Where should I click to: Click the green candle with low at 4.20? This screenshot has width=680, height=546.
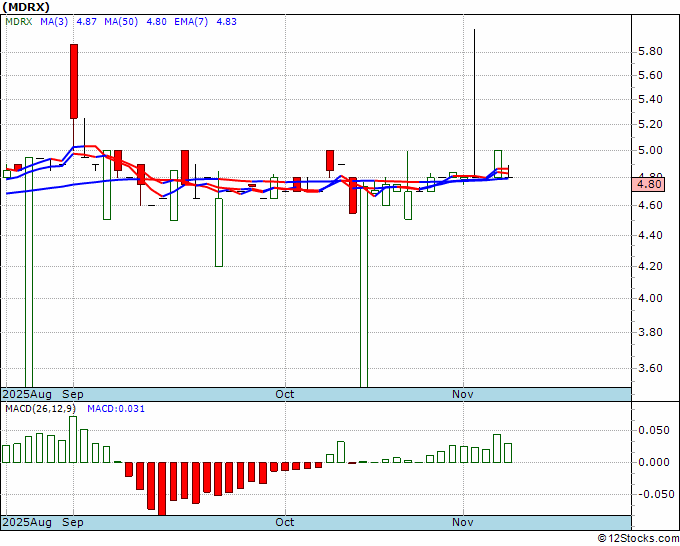click(219, 232)
